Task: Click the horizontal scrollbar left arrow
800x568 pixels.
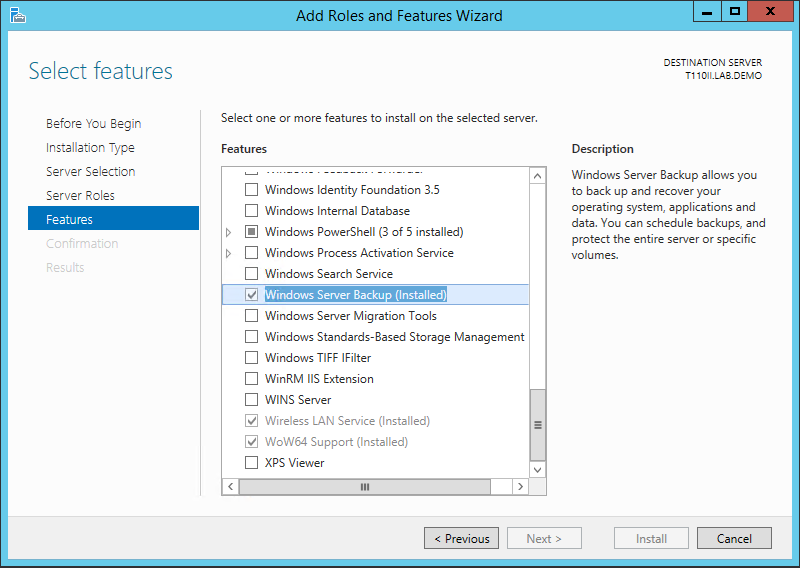Action: (x=229, y=486)
